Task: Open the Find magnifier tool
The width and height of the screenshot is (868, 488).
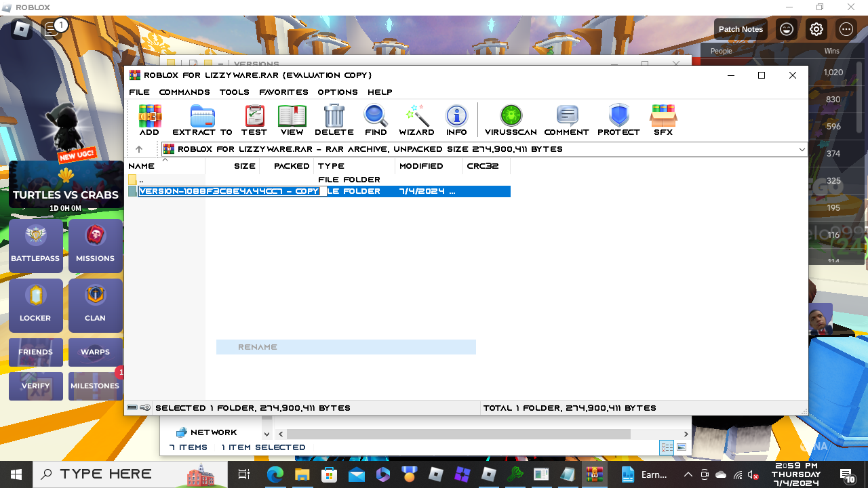Action: click(376, 120)
